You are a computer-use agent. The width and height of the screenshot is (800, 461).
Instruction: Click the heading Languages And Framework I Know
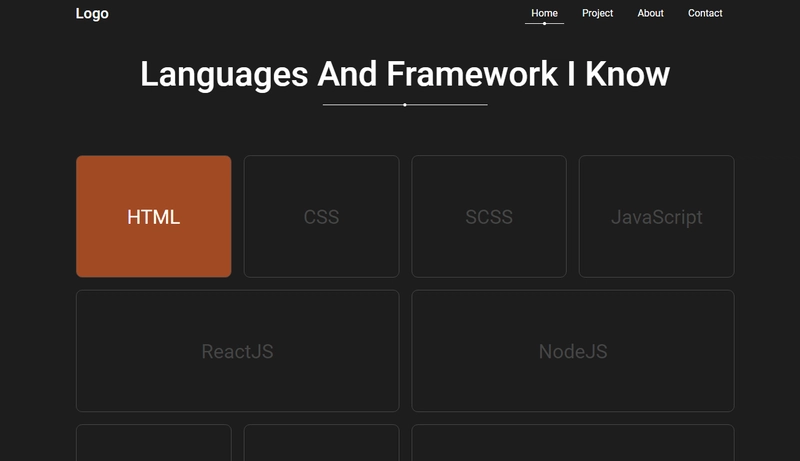pyautogui.click(x=405, y=74)
